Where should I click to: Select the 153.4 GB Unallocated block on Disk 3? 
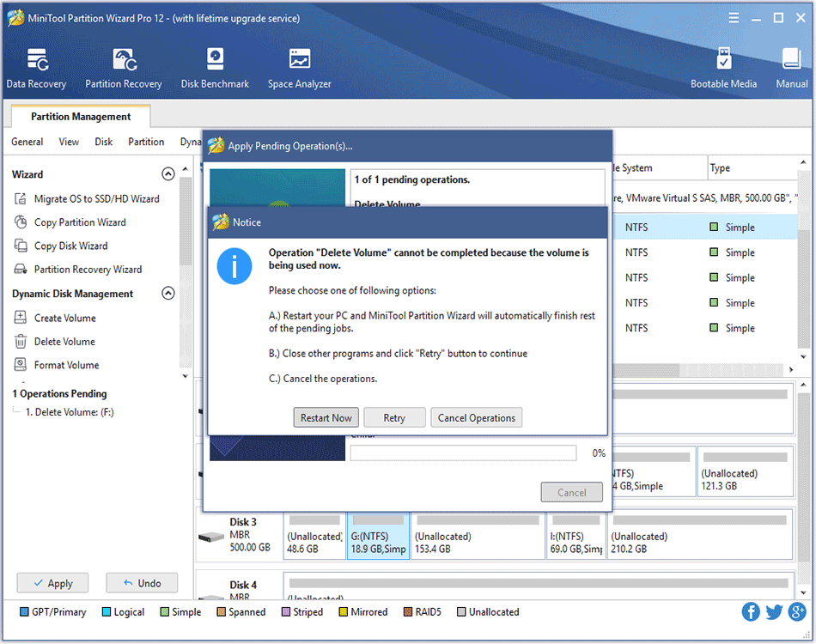[x=478, y=536]
